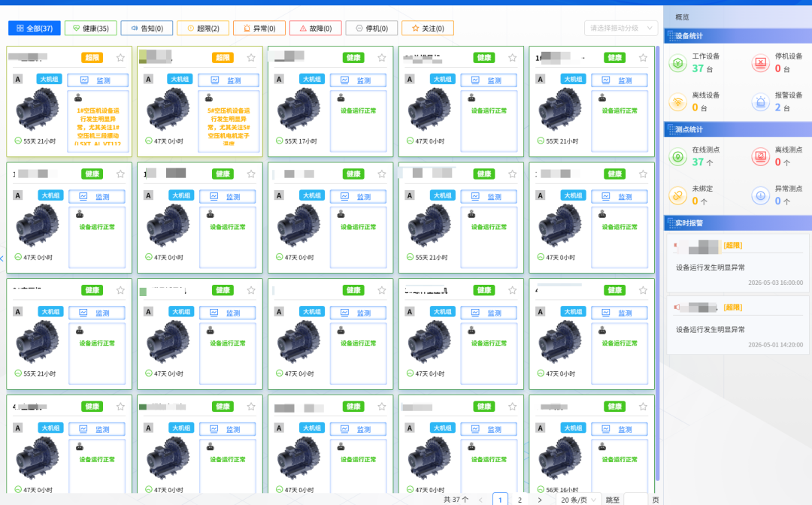This screenshot has height=505, width=812.
Task: Click the 2 台 alarm device count
Action: pyautogui.click(x=782, y=107)
